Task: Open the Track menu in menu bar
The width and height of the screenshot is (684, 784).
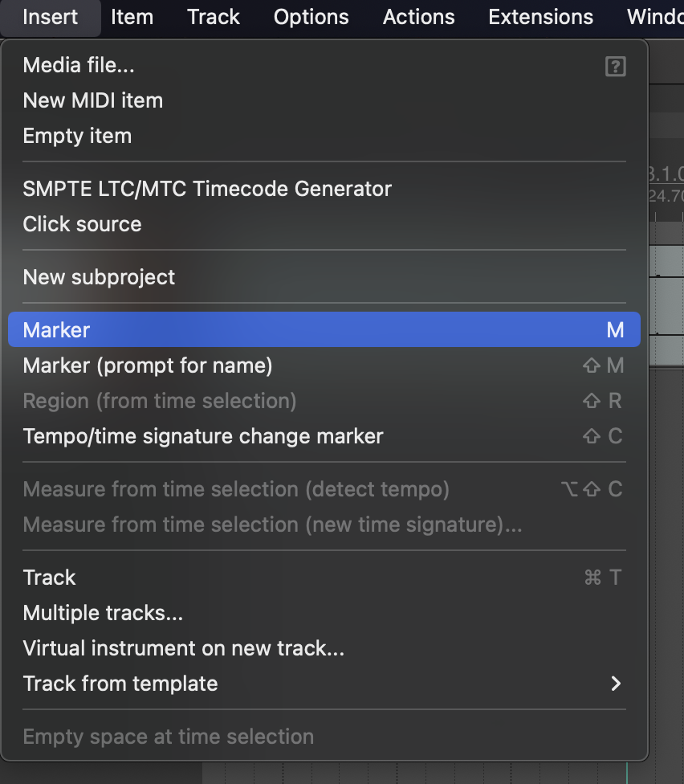Action: click(214, 18)
